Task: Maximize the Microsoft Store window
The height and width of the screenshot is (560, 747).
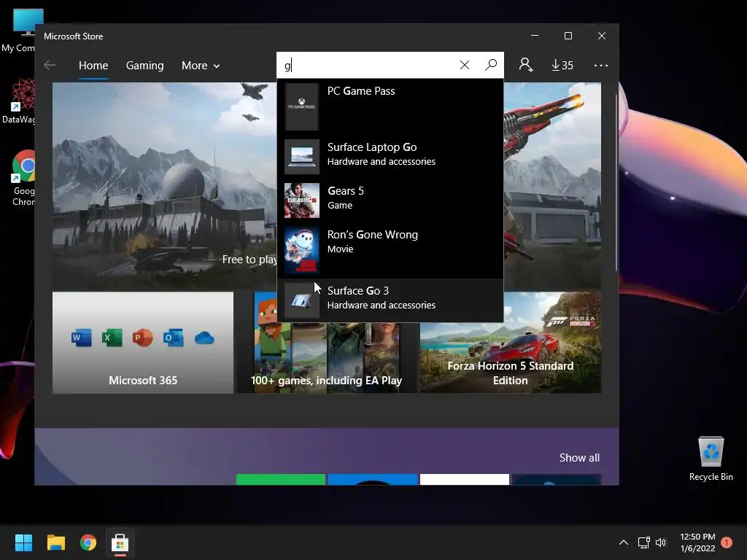Action: [568, 36]
